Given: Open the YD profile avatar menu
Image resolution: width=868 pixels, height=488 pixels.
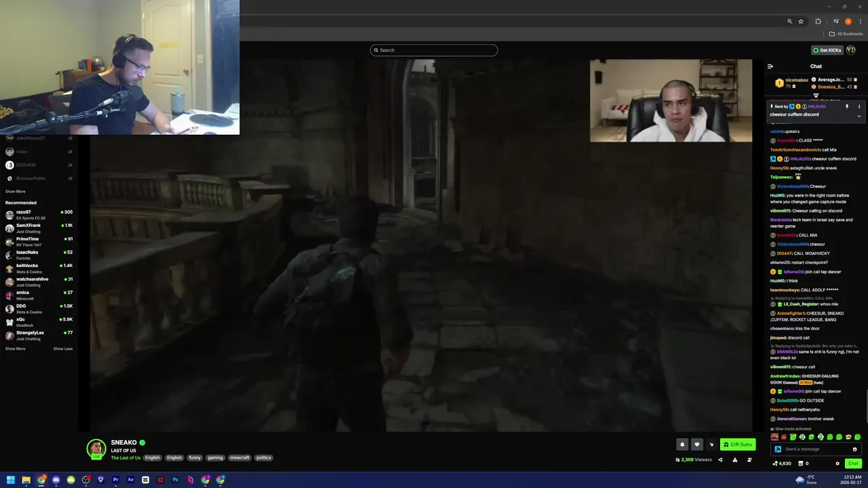Looking at the screenshot, I should 851,50.
